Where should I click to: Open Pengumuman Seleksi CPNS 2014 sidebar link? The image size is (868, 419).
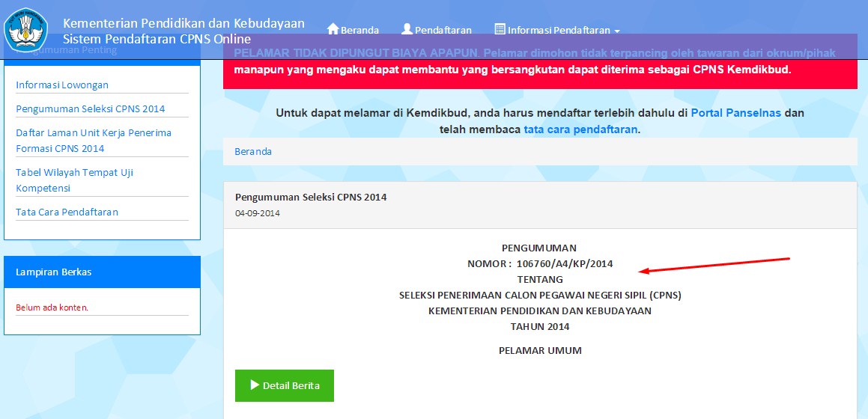point(90,109)
